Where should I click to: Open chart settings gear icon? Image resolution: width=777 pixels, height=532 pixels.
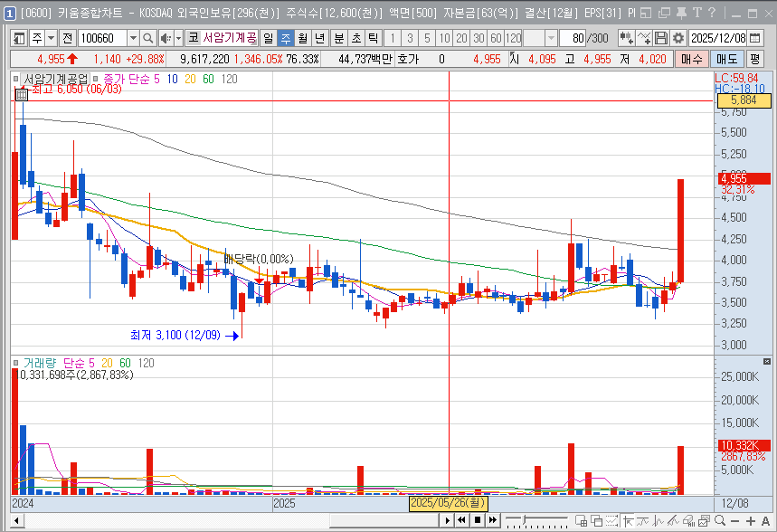click(x=678, y=38)
